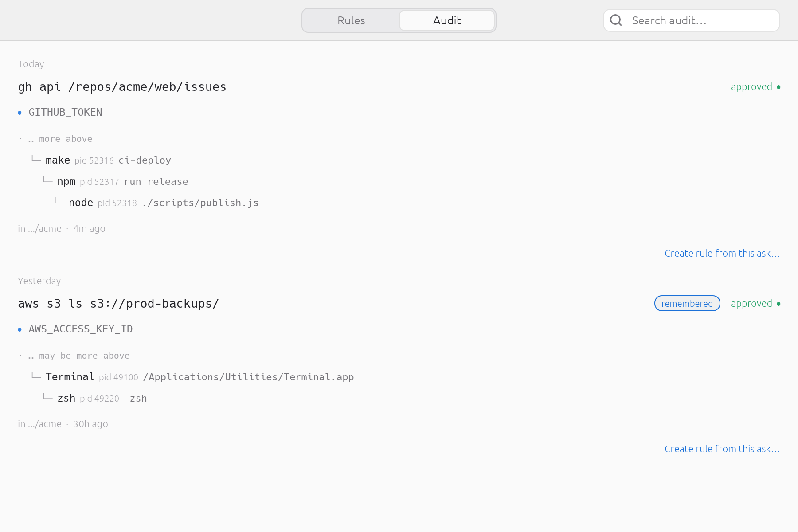798x532 pixels.
Task: Select the Audit tab
Action: click(x=447, y=20)
